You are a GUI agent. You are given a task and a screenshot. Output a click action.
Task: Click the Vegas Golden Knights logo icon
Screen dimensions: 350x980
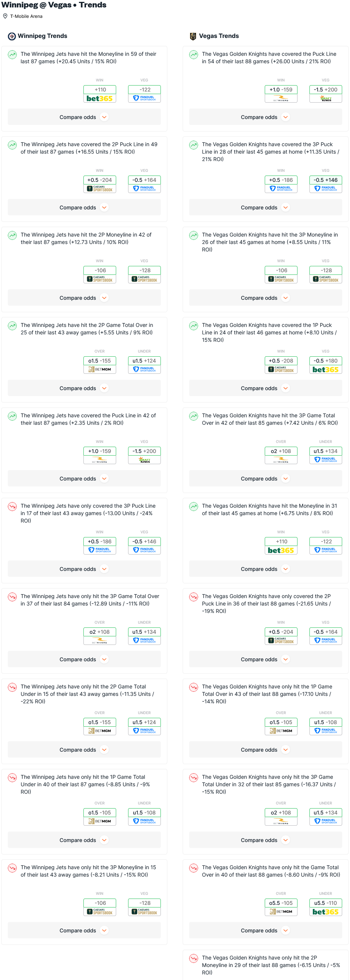point(193,36)
